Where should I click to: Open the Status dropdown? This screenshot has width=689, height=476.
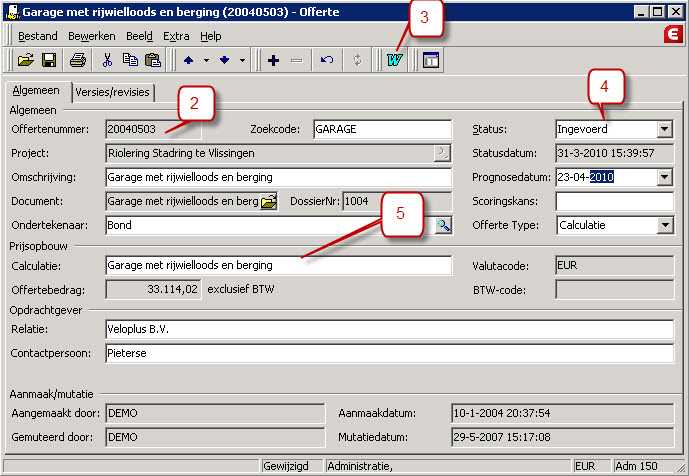coord(664,129)
